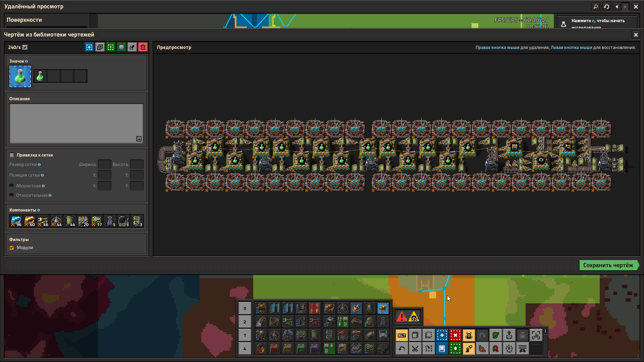Click the blue select-new-contents icon in header

(89, 47)
